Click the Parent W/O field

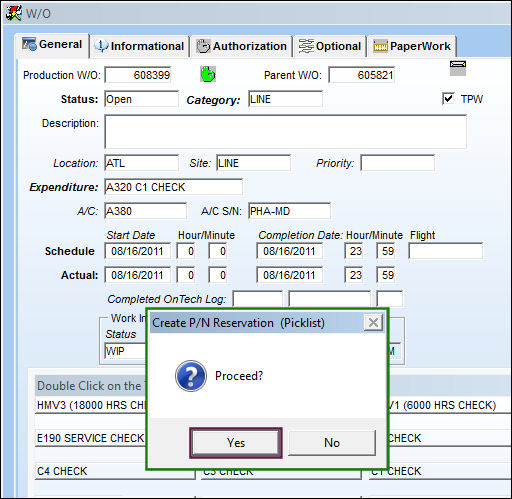[x=361, y=75]
